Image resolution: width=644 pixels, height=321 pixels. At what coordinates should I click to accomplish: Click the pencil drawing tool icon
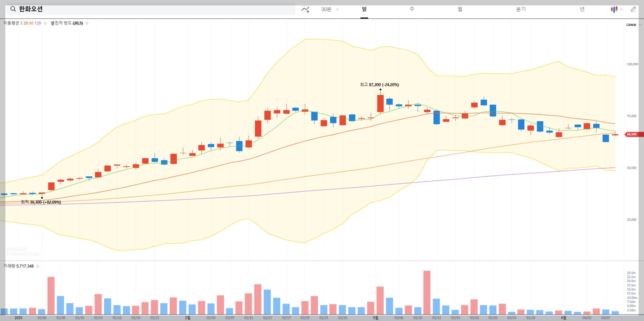(633, 9)
